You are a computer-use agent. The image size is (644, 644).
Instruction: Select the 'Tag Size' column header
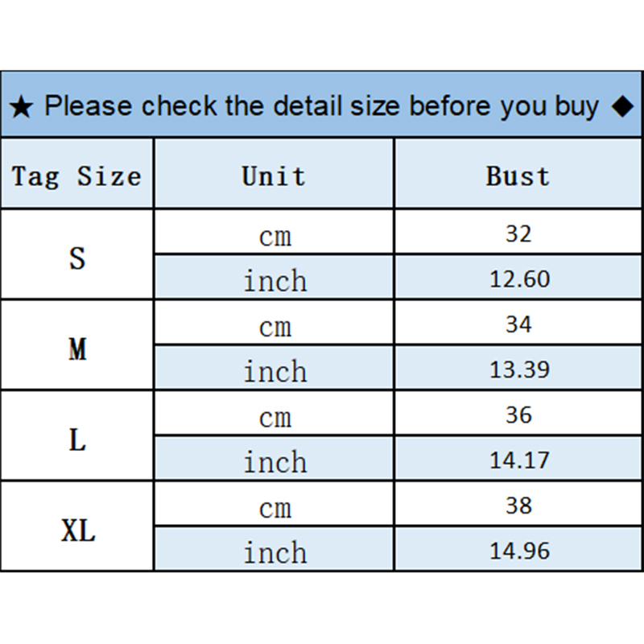76,176
